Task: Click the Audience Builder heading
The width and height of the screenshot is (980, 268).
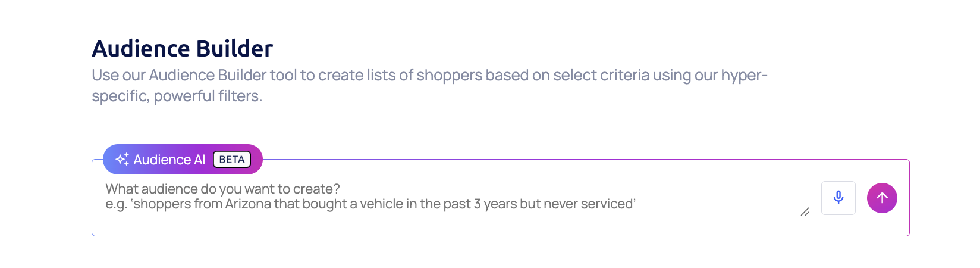Action: tap(182, 49)
